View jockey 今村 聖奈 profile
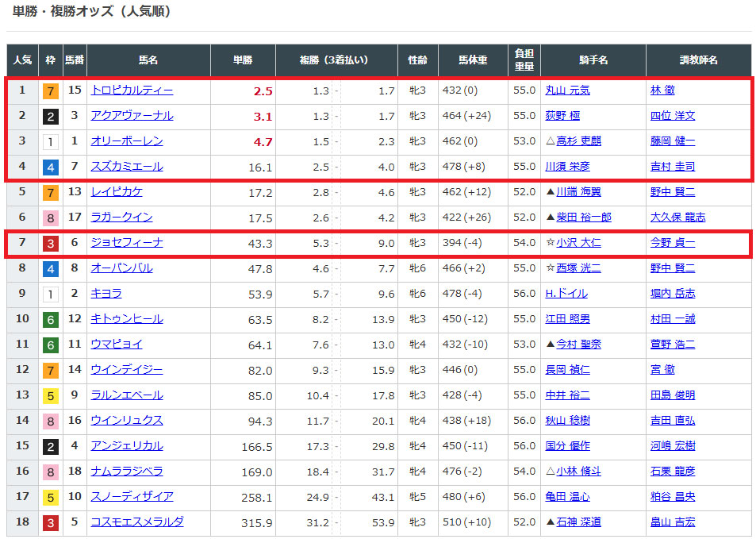 tap(572, 345)
